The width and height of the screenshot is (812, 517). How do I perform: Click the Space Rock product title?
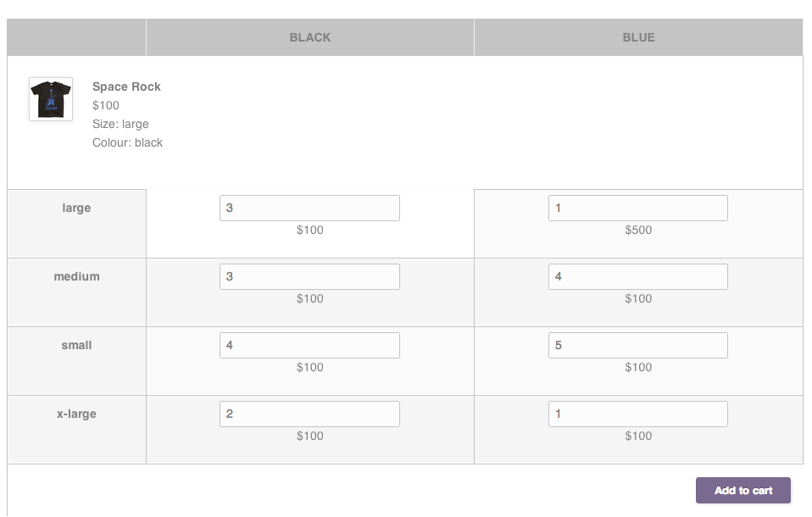tap(126, 86)
